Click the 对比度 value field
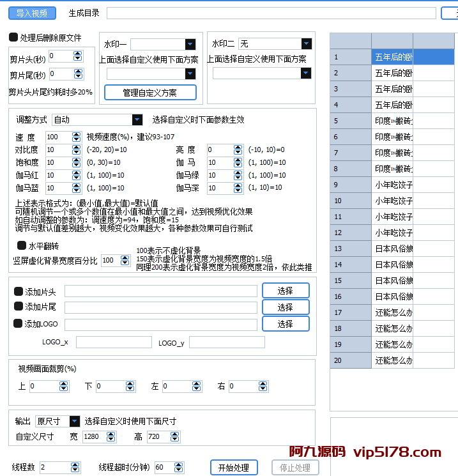 (x=59, y=150)
